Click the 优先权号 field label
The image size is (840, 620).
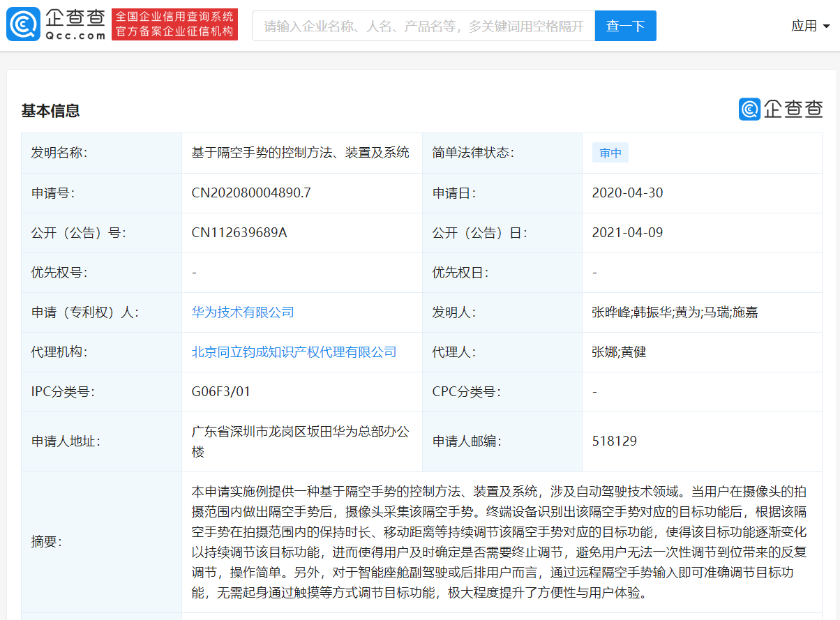60,273
